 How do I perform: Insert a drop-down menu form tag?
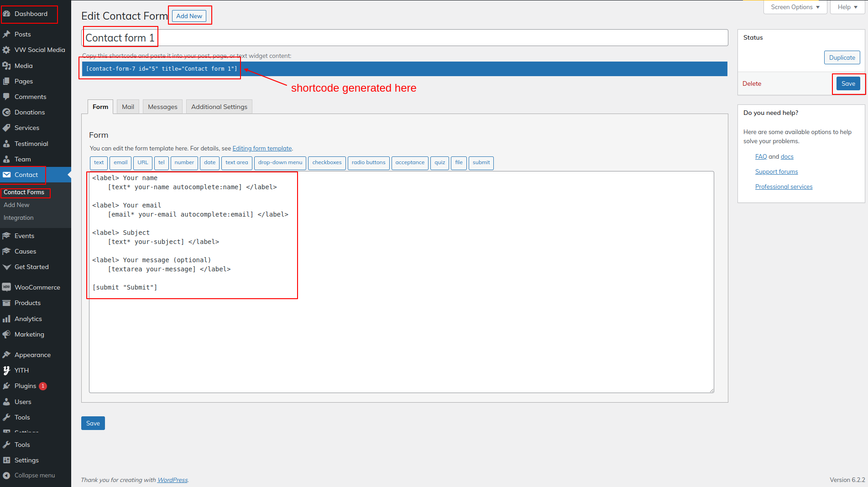click(280, 163)
